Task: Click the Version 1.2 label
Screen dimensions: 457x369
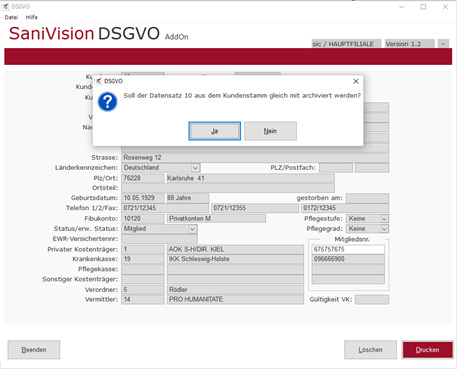Action: (x=410, y=44)
